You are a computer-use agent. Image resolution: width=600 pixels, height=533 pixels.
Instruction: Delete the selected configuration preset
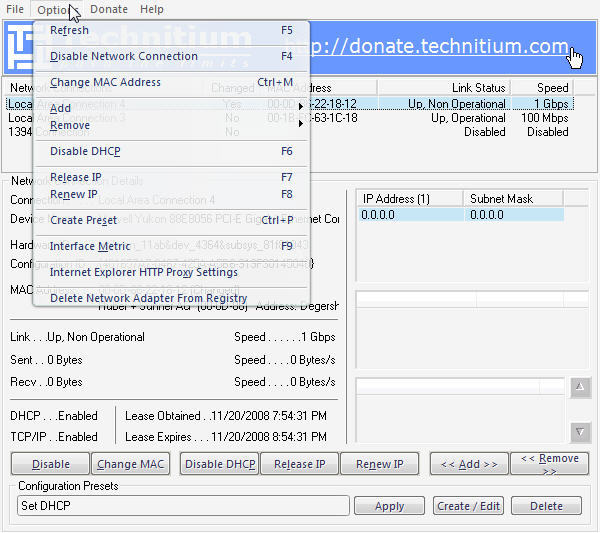546,506
